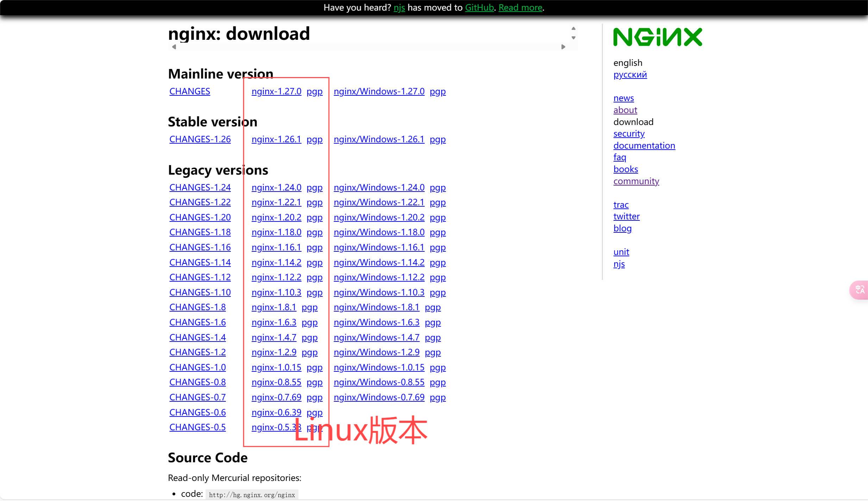Open CHANGES-1.24 link
The image size is (868, 501).
pos(200,188)
